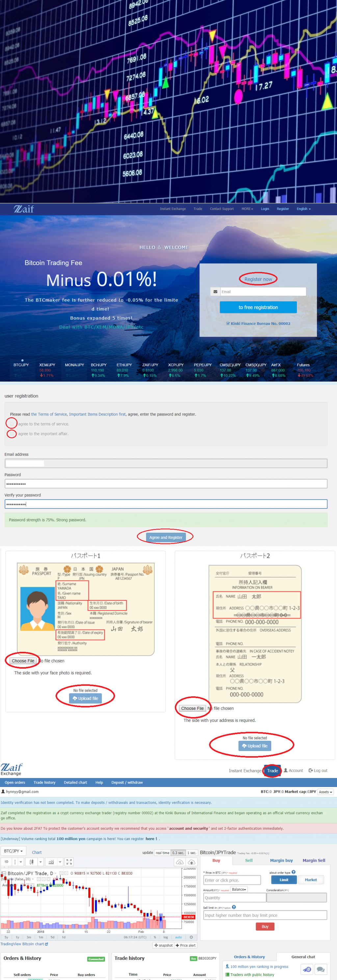This screenshot has height=980, width=337.
Task: Click the snapshot button under the chart
Action: click(x=163, y=945)
